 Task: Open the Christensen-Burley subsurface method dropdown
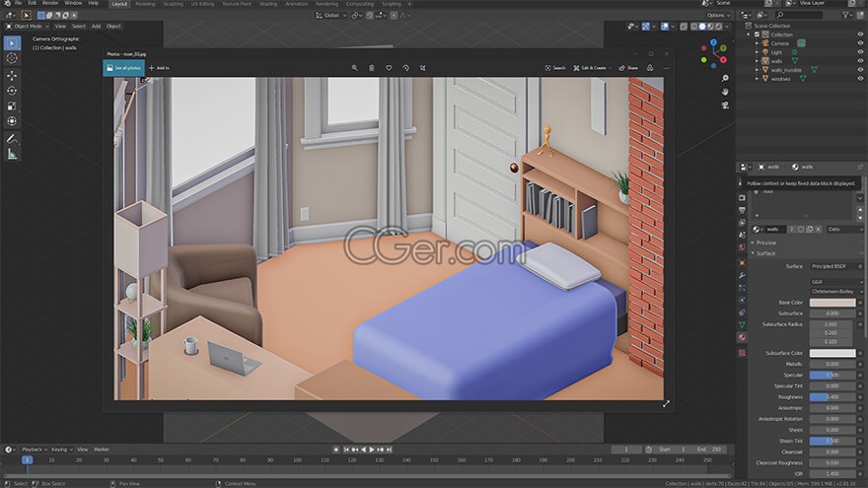tap(835, 291)
